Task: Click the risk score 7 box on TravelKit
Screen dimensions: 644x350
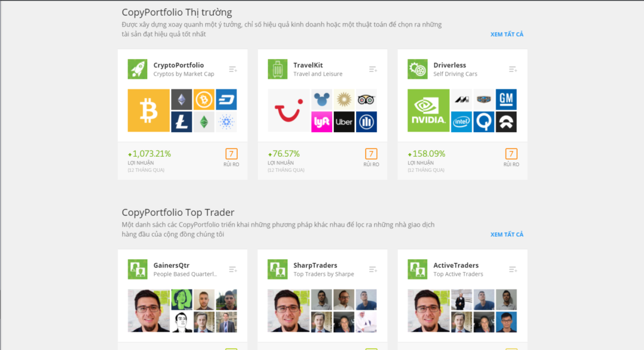Action: click(x=371, y=154)
